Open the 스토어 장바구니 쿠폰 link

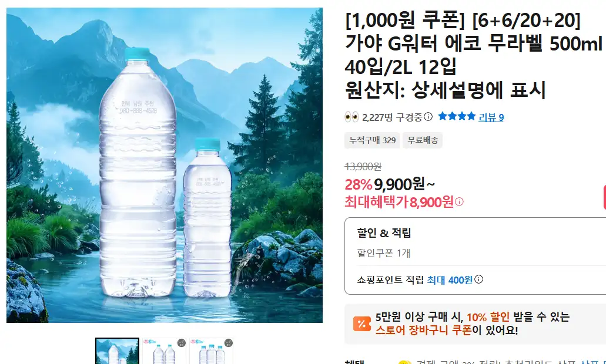[x=423, y=331]
